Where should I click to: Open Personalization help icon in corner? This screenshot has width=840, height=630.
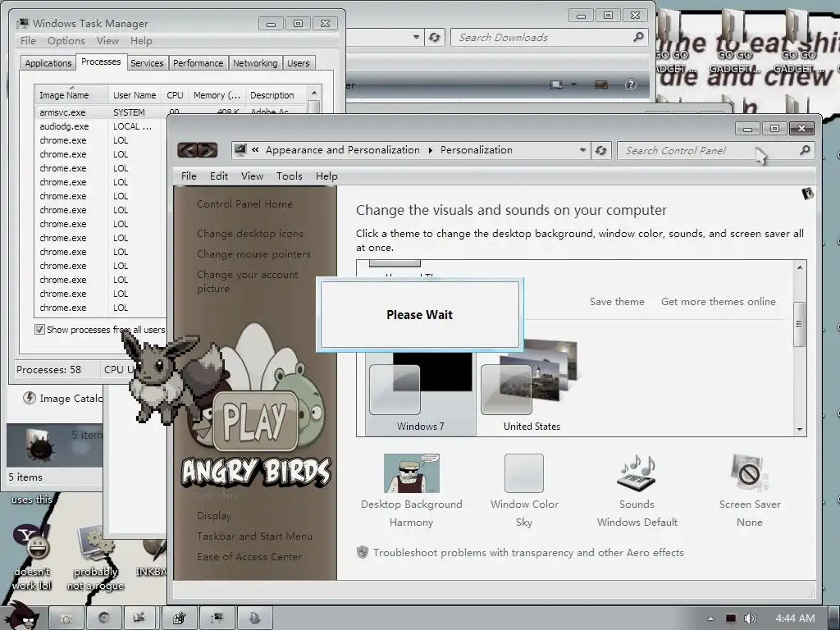808,194
